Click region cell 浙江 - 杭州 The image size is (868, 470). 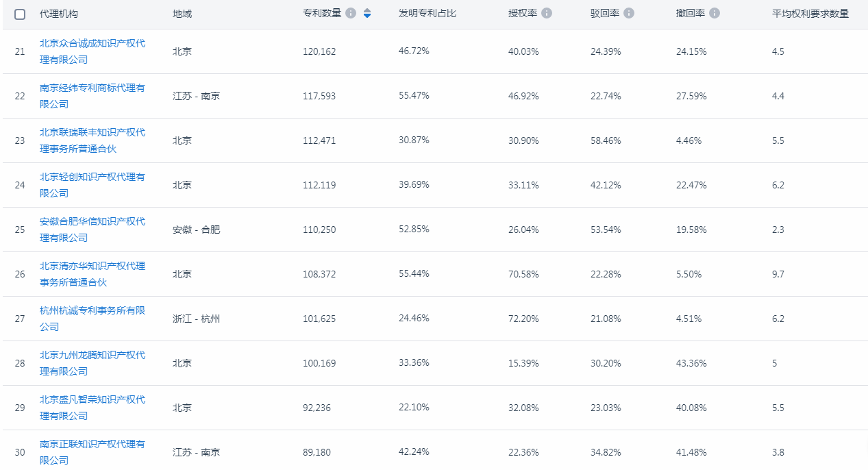(x=197, y=319)
